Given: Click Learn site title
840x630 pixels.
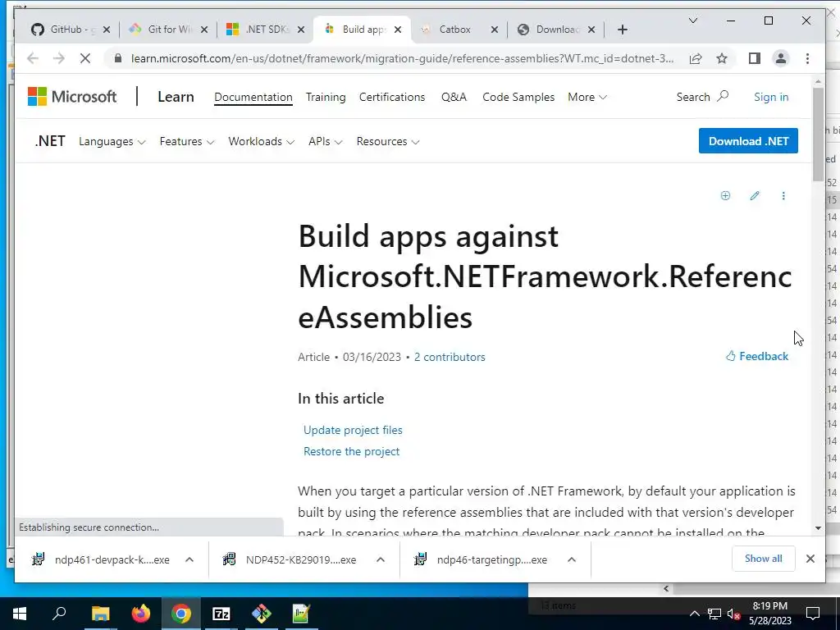Looking at the screenshot, I should [x=176, y=97].
